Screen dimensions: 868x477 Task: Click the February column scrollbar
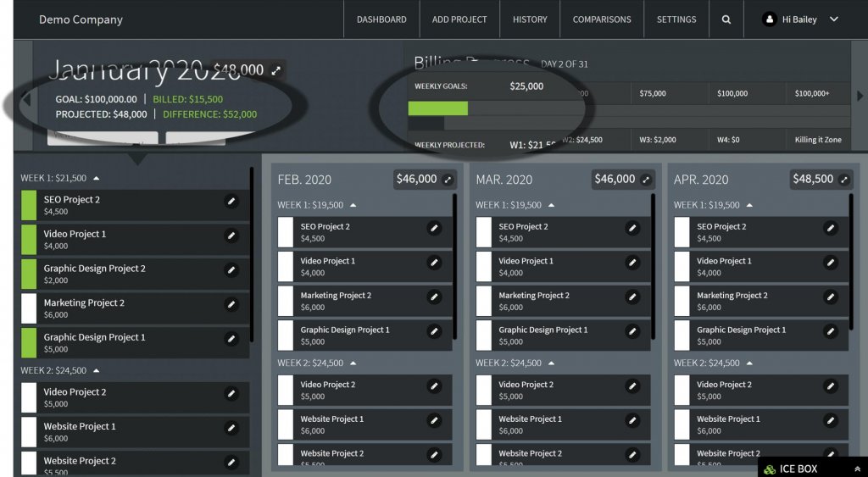[x=455, y=266]
